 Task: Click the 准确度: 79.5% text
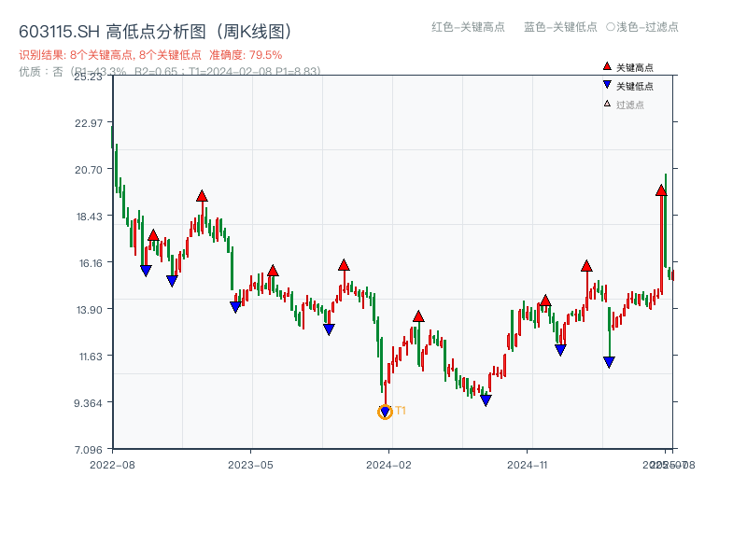coord(246,55)
